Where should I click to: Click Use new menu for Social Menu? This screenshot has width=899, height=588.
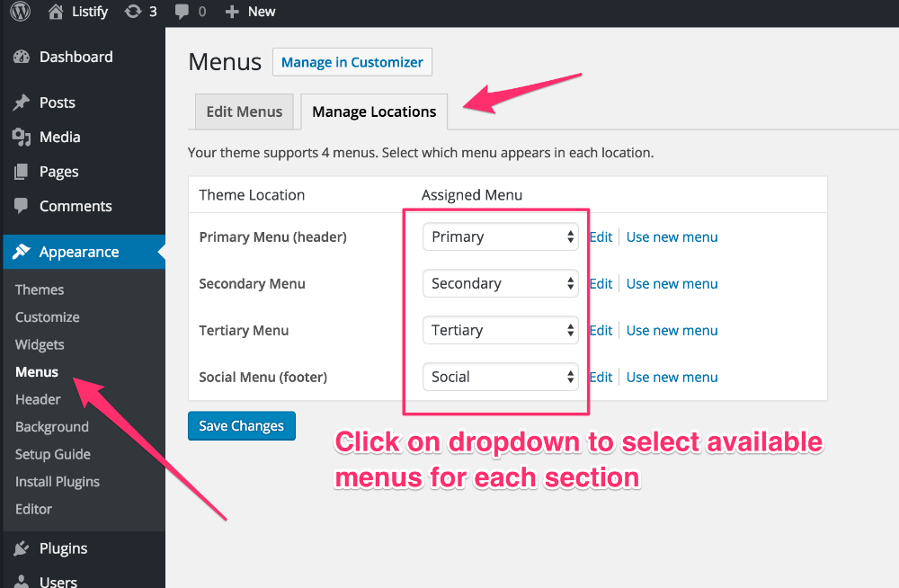click(x=672, y=377)
